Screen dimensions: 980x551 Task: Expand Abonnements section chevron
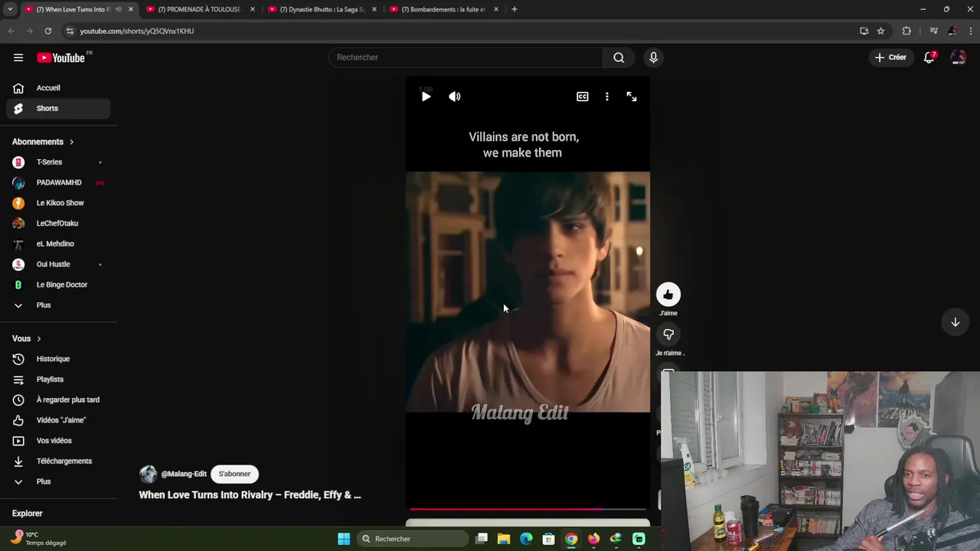click(x=72, y=142)
